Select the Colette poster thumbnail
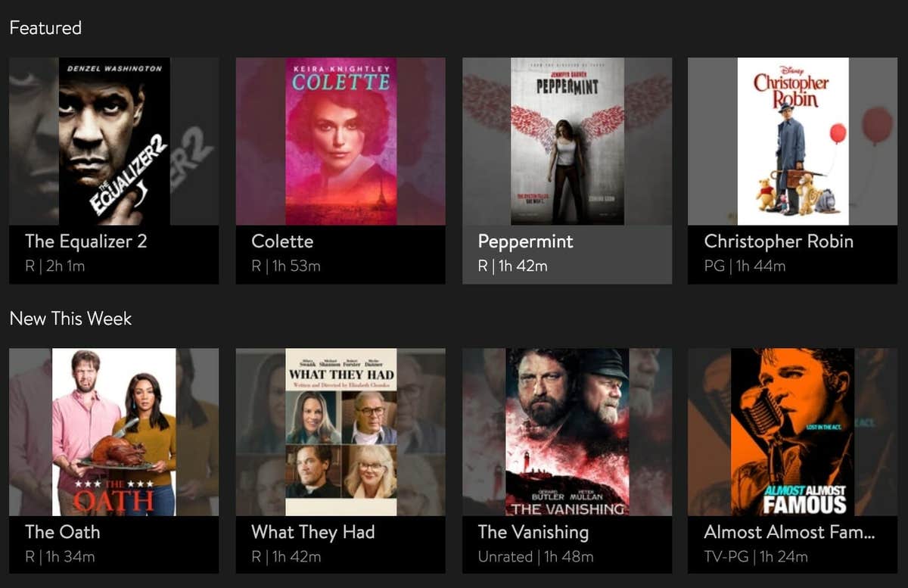Viewport: 908px width, 588px height. [x=340, y=142]
